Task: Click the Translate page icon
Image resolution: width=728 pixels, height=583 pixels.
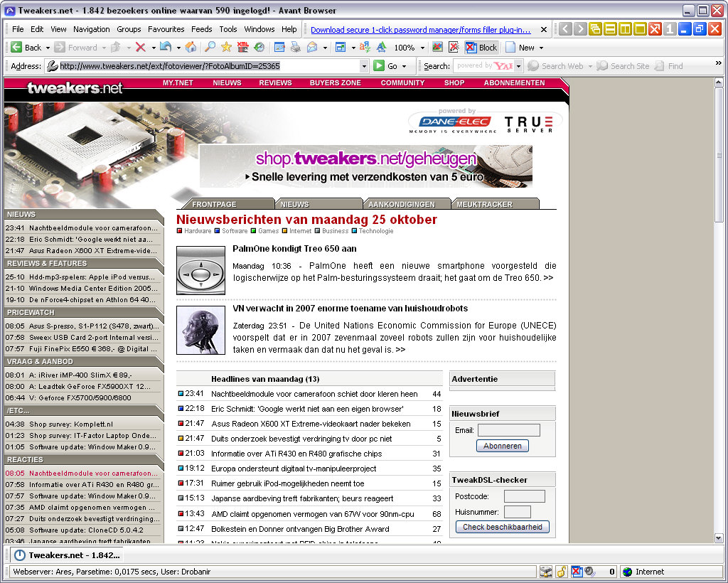Action: [365, 48]
